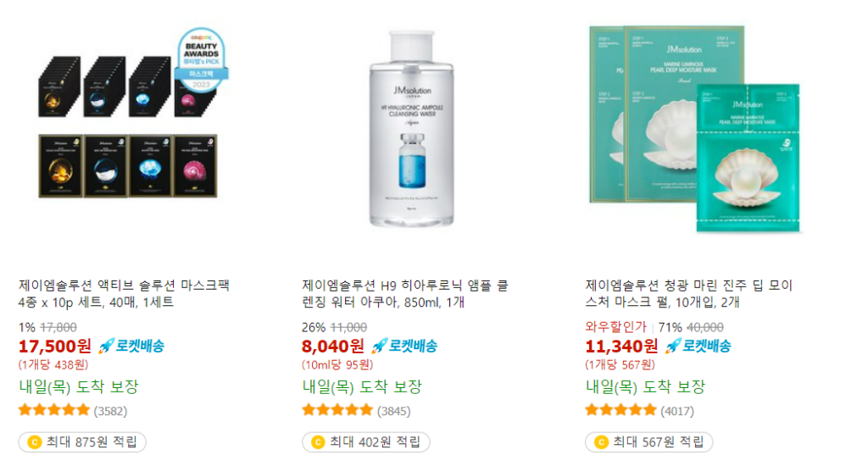The width and height of the screenshot is (868, 455).
Task: Open H9 히아루로닉 앰플 클렌징 워터 title
Action: click(405, 294)
